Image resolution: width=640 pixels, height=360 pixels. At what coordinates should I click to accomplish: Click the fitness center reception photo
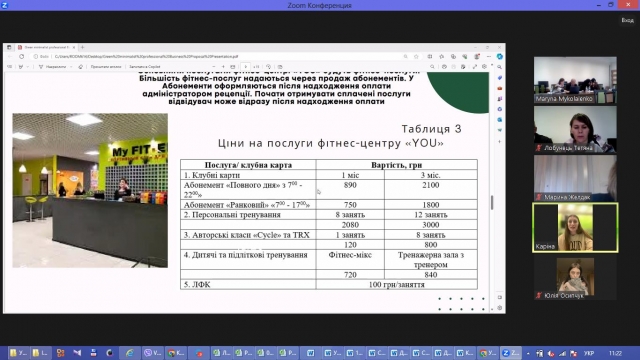click(90, 191)
